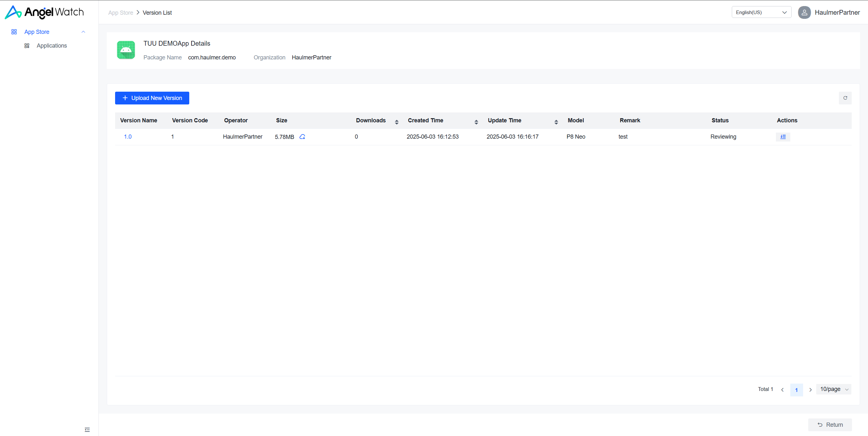Sort the table by Update Time
The height and width of the screenshot is (436, 868).
[556, 122]
